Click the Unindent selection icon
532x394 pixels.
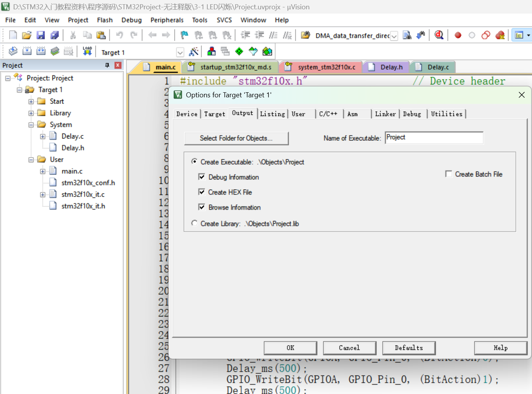259,35
